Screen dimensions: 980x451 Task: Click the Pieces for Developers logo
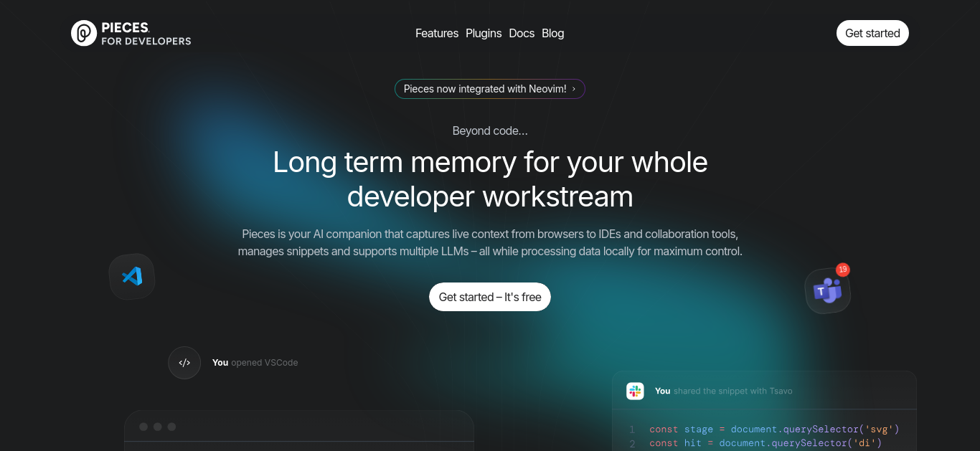pyautogui.click(x=131, y=33)
